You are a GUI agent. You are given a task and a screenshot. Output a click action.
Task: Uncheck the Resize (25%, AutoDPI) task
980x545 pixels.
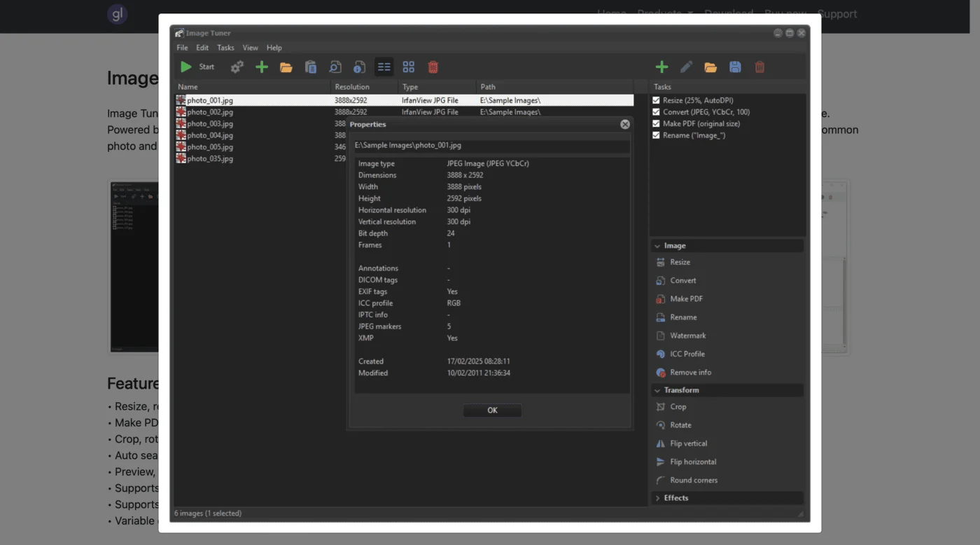(656, 100)
